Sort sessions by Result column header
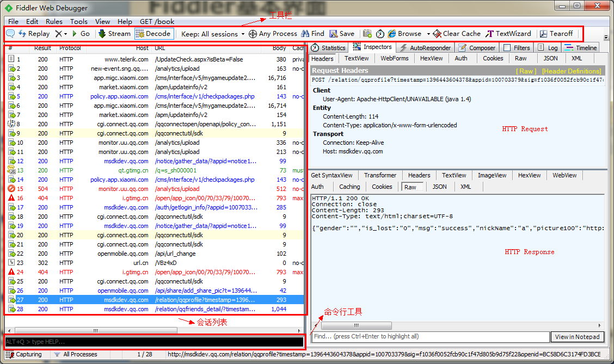 (42, 48)
